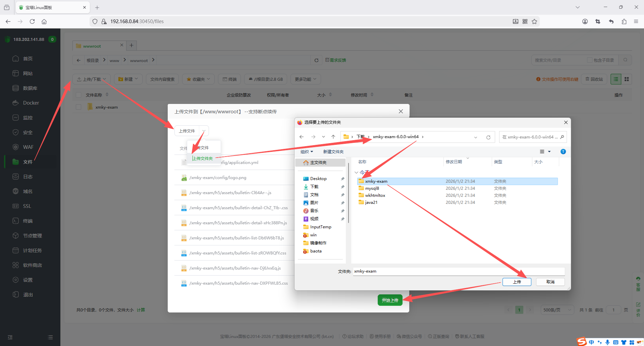Screen dimensions: 644x346
Task: Click the 上传 button in the folder dialog
Action: 517,282
